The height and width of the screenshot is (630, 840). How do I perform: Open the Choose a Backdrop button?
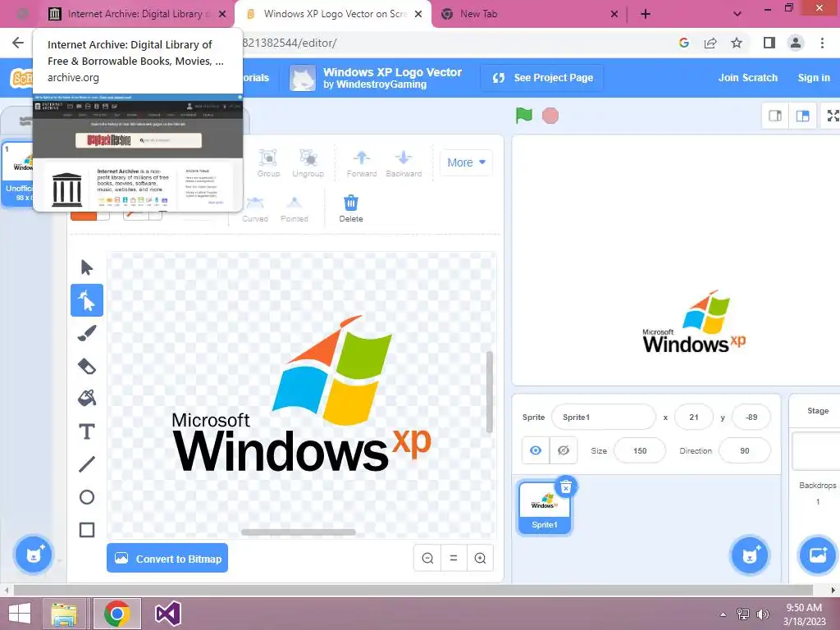click(x=818, y=555)
